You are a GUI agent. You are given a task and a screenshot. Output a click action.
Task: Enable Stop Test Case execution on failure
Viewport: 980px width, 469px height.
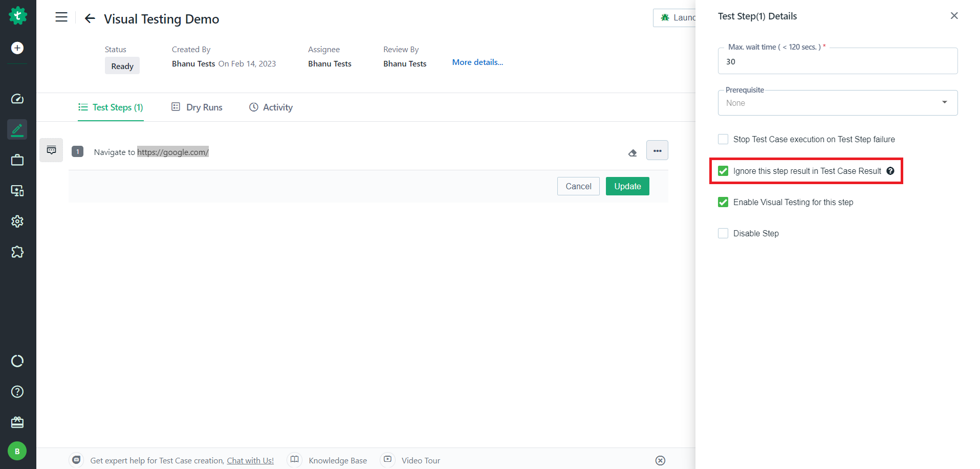click(x=723, y=139)
